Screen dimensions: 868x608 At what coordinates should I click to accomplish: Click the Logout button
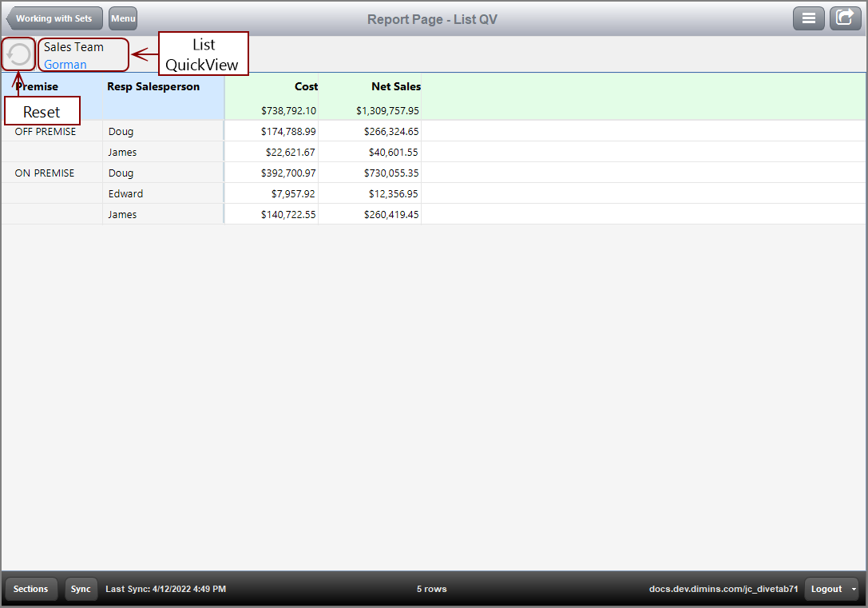[827, 589]
